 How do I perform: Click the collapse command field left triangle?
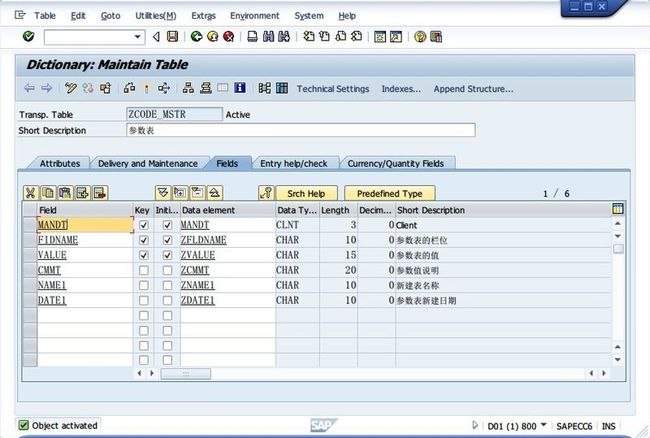tap(156, 37)
